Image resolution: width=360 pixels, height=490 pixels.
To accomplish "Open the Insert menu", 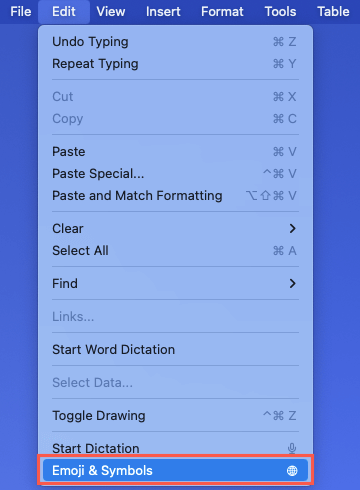I will point(163,12).
